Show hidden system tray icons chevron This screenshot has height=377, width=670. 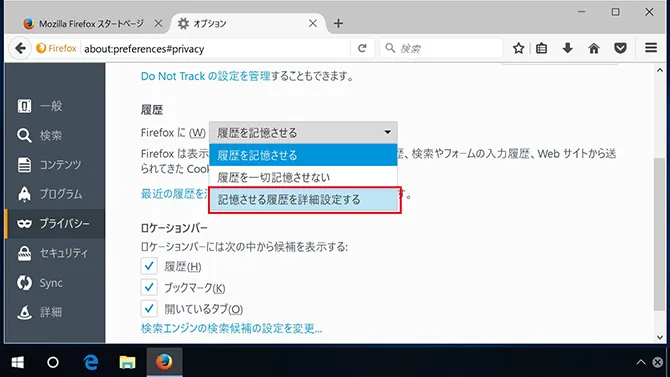tap(641, 362)
